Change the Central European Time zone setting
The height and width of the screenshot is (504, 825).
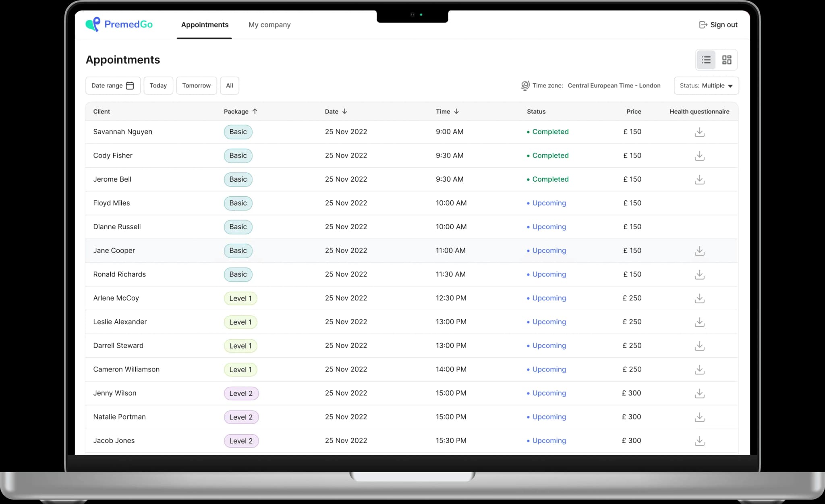[614, 85]
